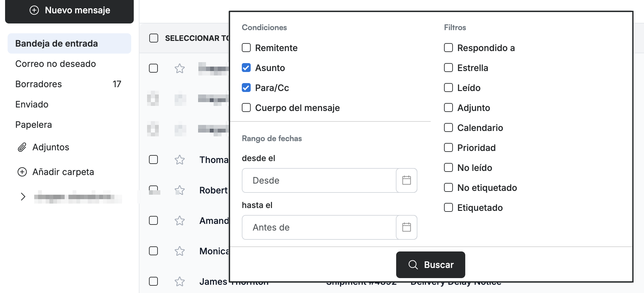This screenshot has width=644, height=293.
Task: Star the Amanda message
Action: click(180, 220)
